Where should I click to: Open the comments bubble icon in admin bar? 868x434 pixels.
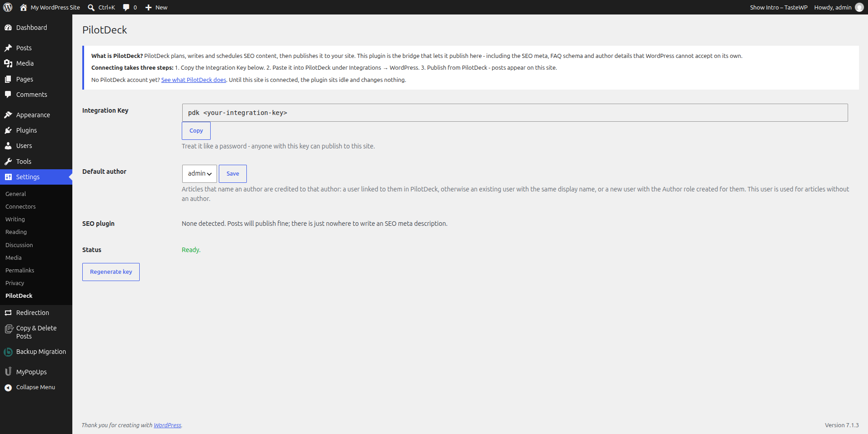pyautogui.click(x=126, y=7)
